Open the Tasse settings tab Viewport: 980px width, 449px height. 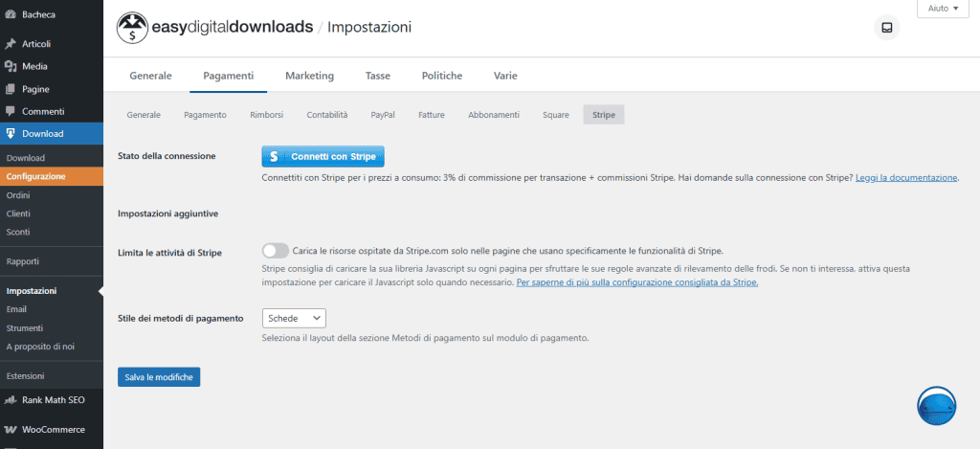pyautogui.click(x=377, y=76)
